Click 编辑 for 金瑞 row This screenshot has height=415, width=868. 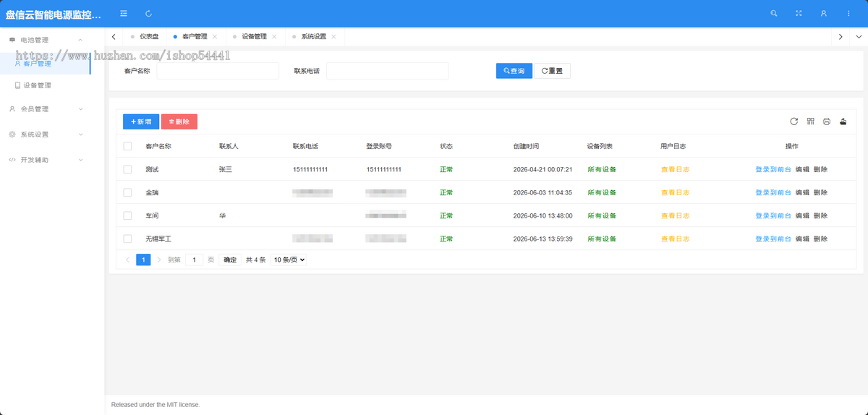[802, 192]
